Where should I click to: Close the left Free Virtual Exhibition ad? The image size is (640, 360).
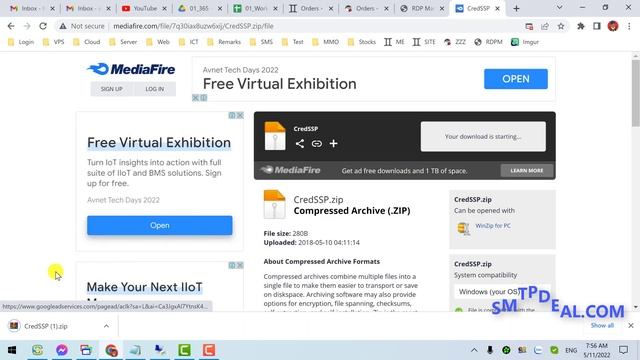tap(240, 116)
